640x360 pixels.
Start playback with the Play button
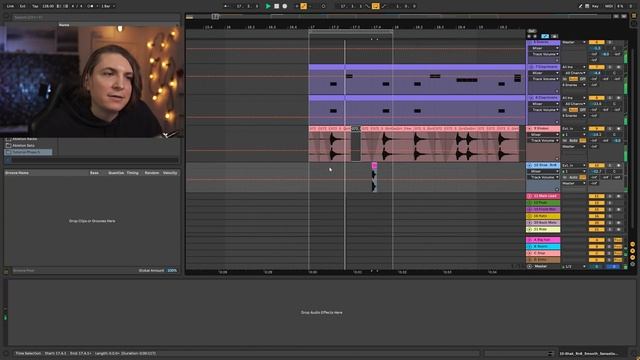click(268, 6)
